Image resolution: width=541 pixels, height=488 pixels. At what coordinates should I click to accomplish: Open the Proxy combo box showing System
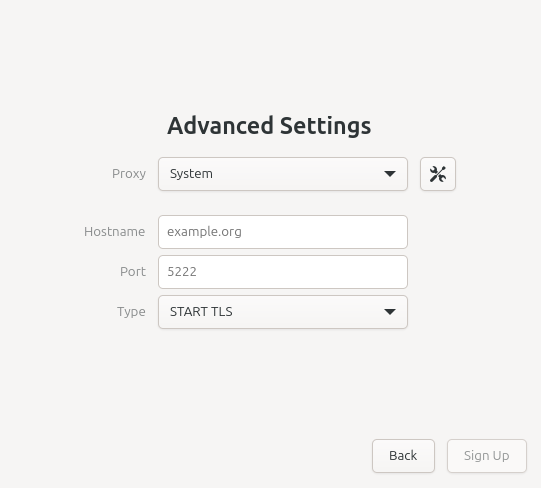coord(283,174)
